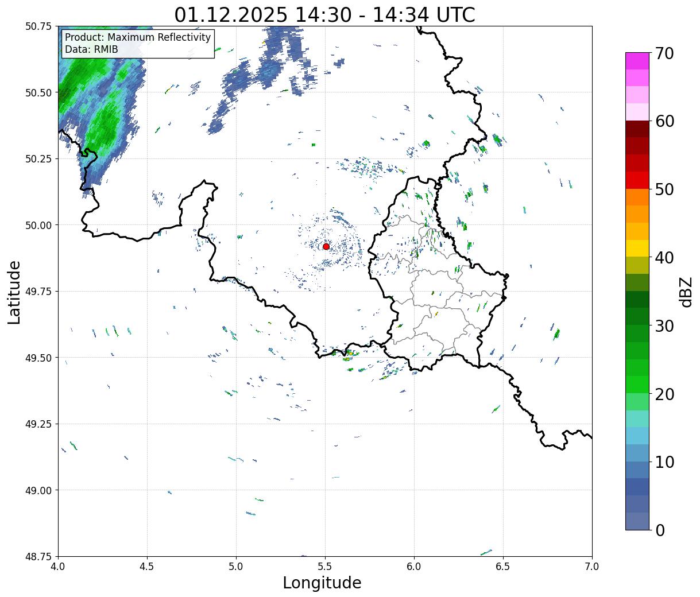Viewport: 700px width, 597px height.
Task: Click the 5.0 longitude tick label
Action: tap(236, 567)
